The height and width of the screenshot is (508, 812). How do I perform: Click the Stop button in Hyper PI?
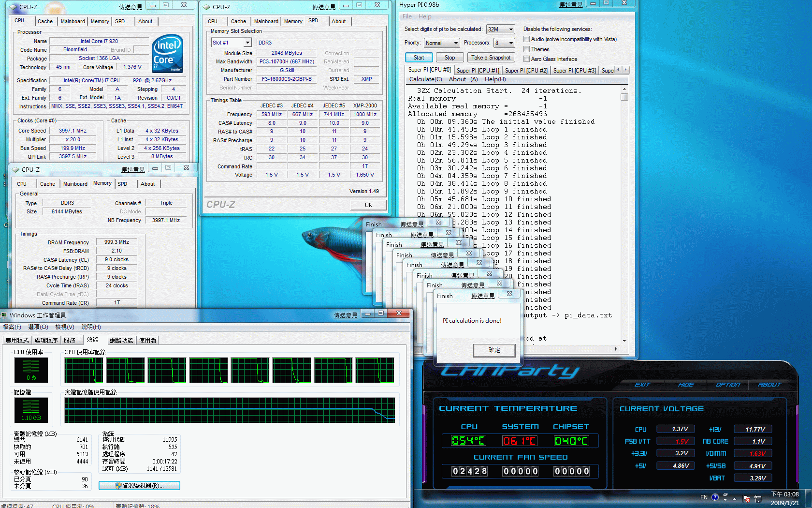(x=449, y=58)
